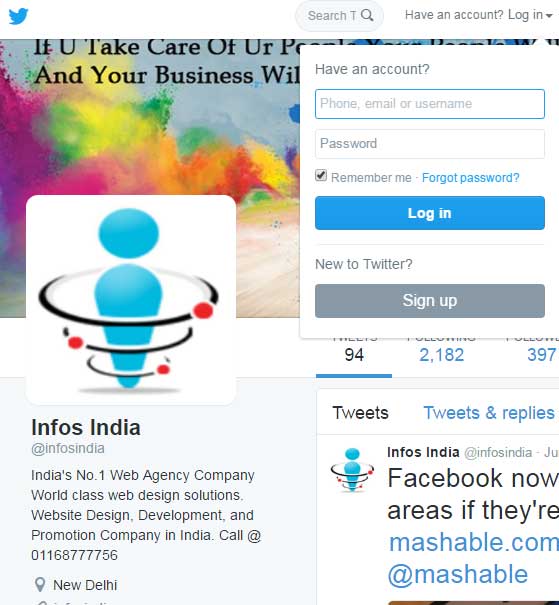Viewport: 559px width, 605px height.
Task: View the 2,182 following count
Action: (441, 355)
